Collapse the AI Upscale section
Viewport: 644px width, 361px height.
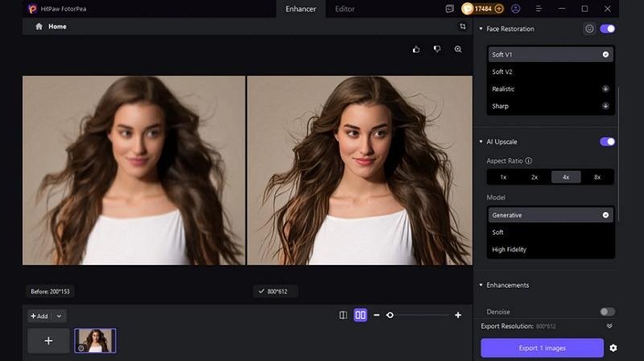pyautogui.click(x=481, y=142)
